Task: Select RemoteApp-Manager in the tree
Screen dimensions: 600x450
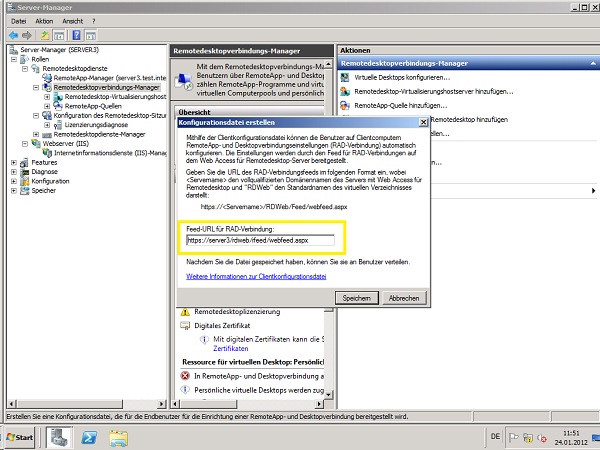Action: 109,78
